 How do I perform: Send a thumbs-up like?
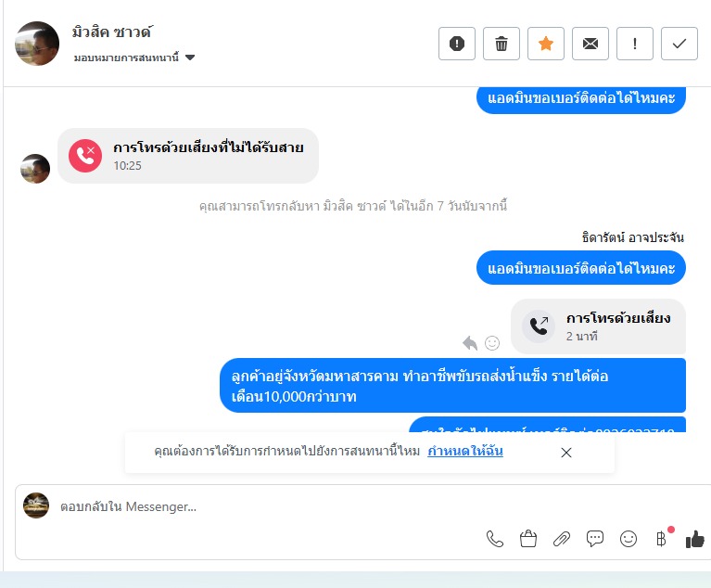click(694, 539)
